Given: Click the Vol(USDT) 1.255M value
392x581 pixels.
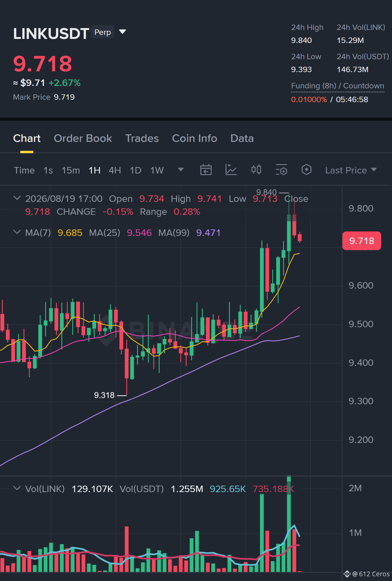Looking at the screenshot, I should click(187, 489).
